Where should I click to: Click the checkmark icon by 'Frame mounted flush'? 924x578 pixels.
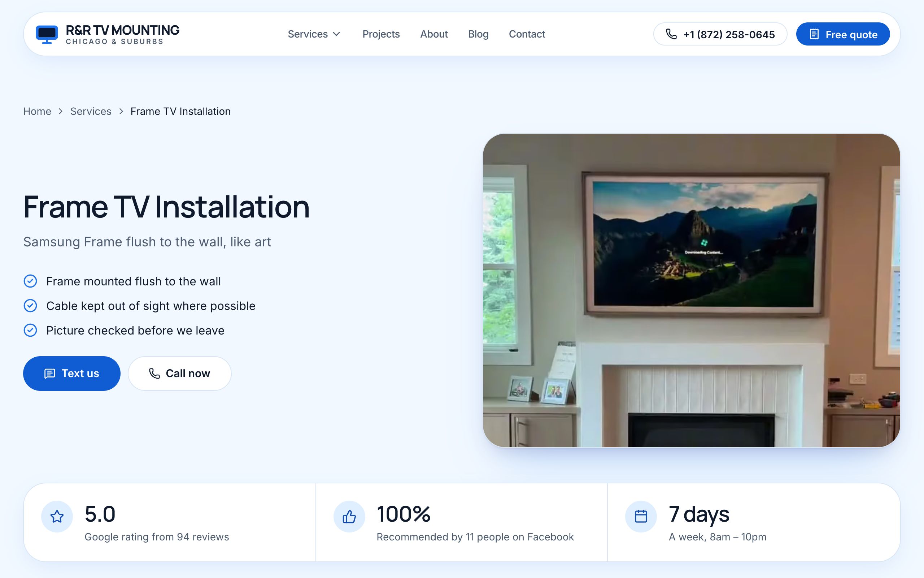[30, 281]
